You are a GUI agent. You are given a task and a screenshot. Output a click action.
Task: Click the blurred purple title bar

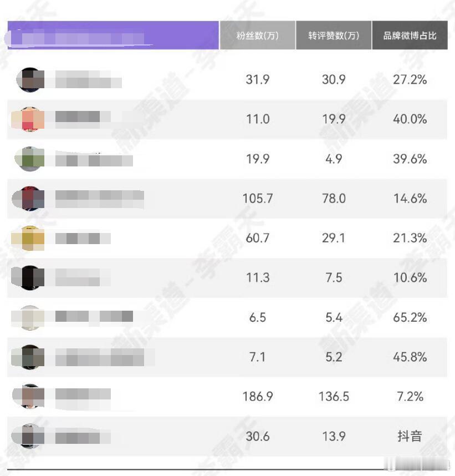click(113, 36)
